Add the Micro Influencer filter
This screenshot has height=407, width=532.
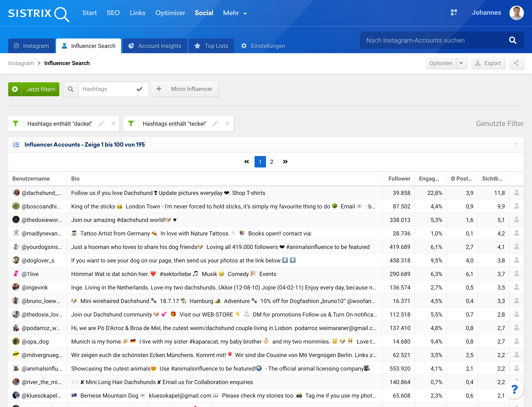[185, 89]
